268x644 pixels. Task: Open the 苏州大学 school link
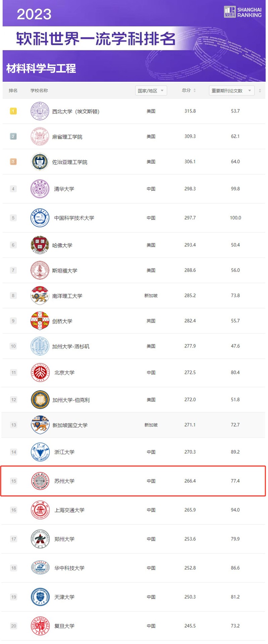click(64, 481)
